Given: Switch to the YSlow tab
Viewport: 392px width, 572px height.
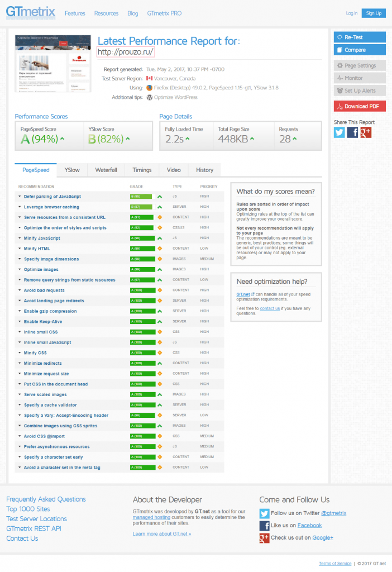Looking at the screenshot, I should (72, 170).
